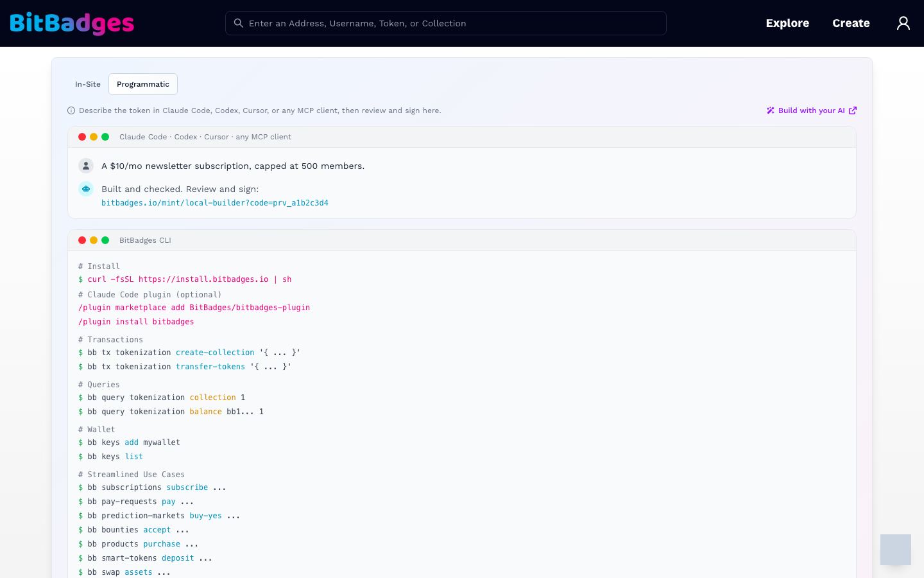
Task: Click the user avatar in chat
Action: pyautogui.click(x=86, y=166)
